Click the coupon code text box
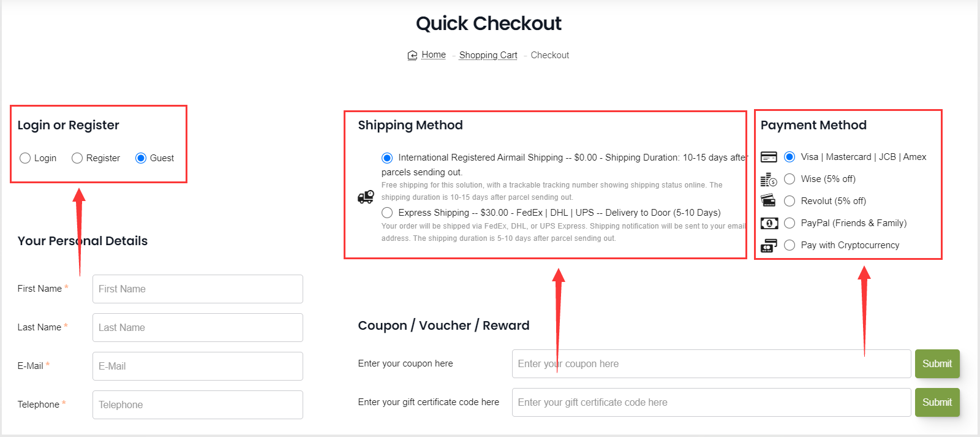Image resolution: width=980 pixels, height=437 pixels. (x=711, y=363)
